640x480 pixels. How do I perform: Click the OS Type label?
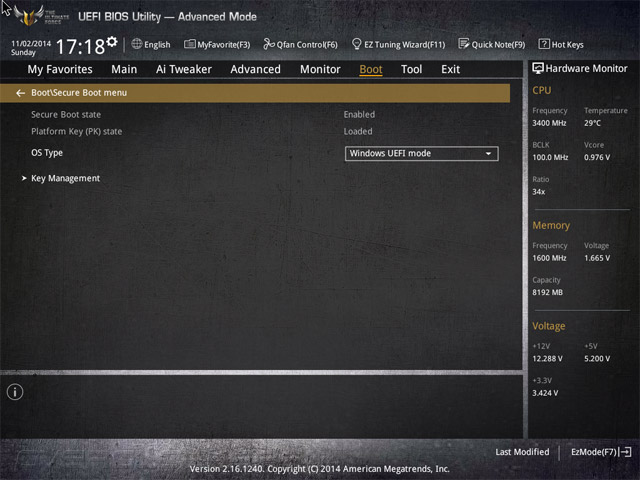coord(47,153)
